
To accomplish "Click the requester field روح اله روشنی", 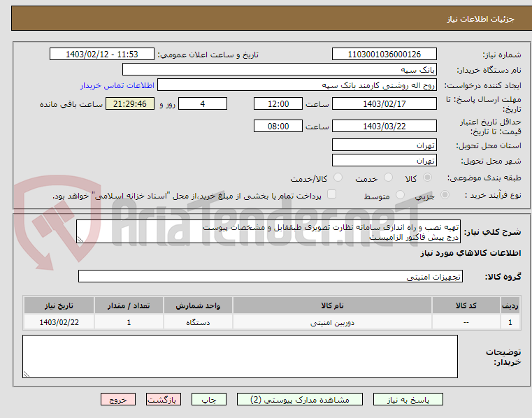I will tap(297, 85).
